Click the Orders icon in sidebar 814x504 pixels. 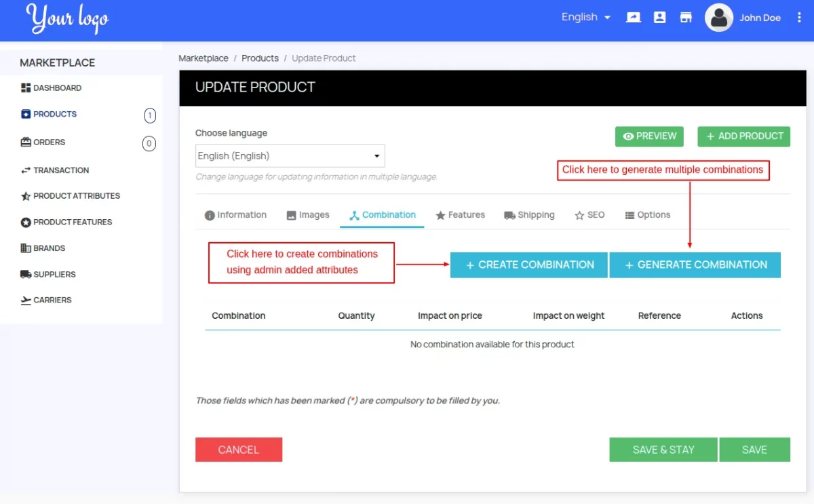pos(26,142)
